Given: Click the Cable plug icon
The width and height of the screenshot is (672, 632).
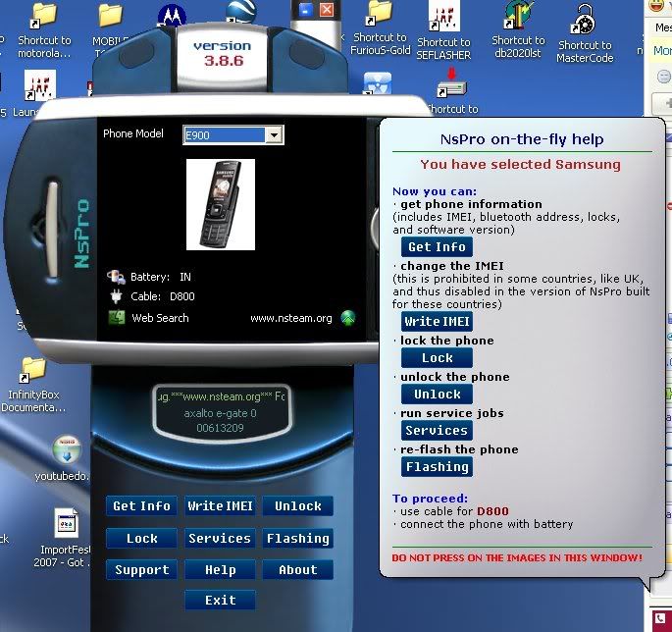Looking at the screenshot, I should (x=116, y=296).
